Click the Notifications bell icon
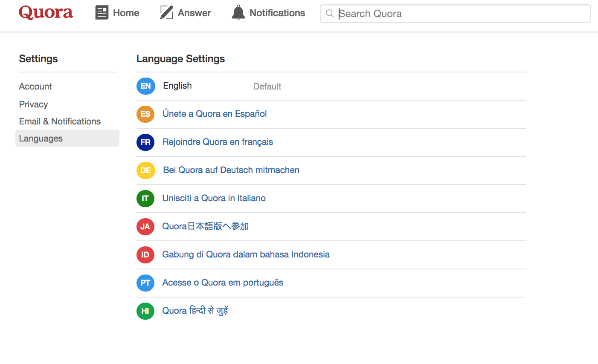This screenshot has height=364, width=598. 238,13
